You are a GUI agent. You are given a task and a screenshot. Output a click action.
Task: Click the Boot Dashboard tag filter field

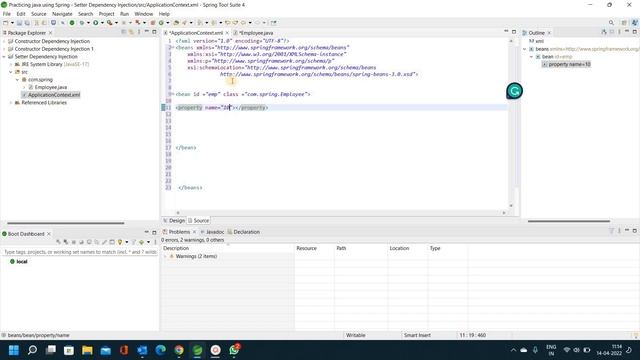pyautogui.click(x=80, y=252)
